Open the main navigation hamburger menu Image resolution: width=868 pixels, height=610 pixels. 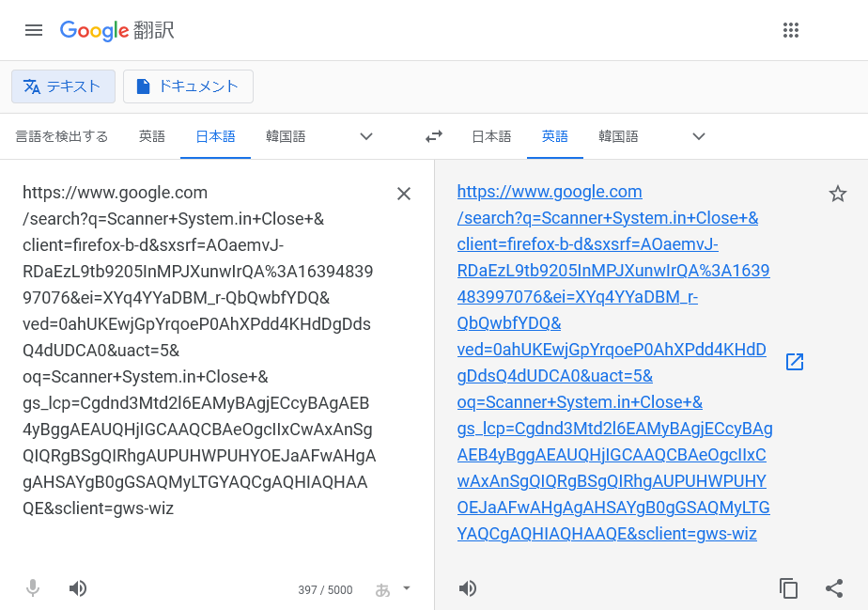pos(34,29)
